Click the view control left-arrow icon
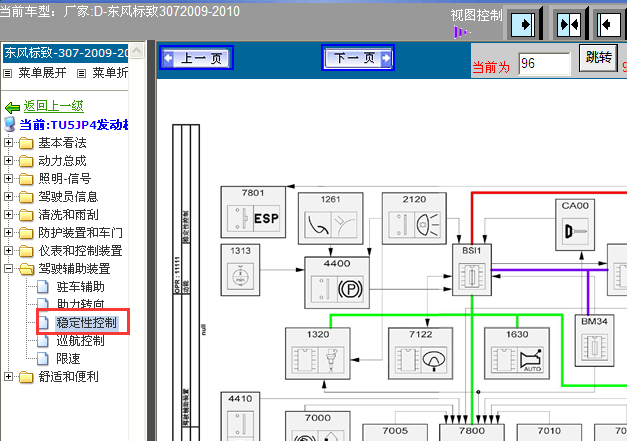Viewport: 627px width, 441px height. [x=609, y=25]
